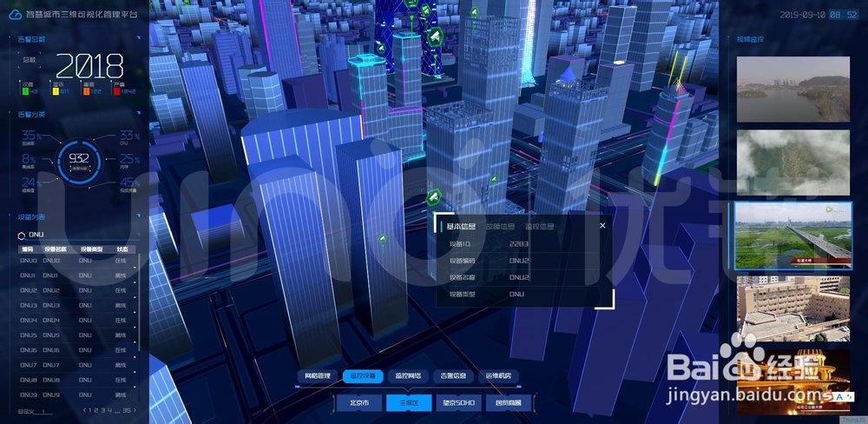The width and height of the screenshot is (868, 424).
Task: Open the 运维机房 menu button
Action: point(498,376)
